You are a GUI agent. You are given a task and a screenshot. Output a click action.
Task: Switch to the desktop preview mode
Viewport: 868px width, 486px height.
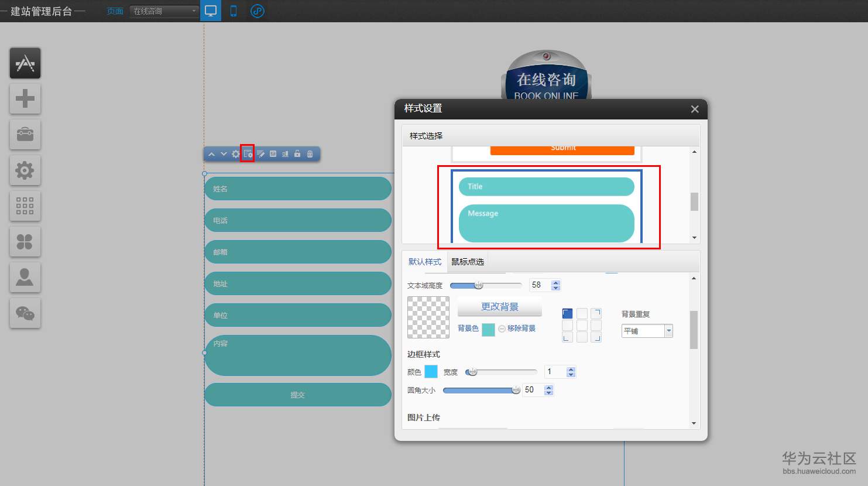pos(211,11)
